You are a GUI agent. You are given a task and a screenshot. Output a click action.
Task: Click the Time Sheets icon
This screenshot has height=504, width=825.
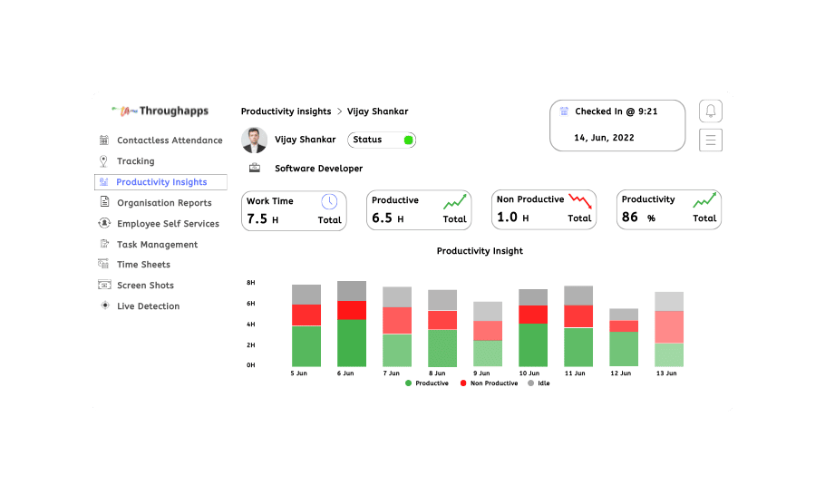103,264
